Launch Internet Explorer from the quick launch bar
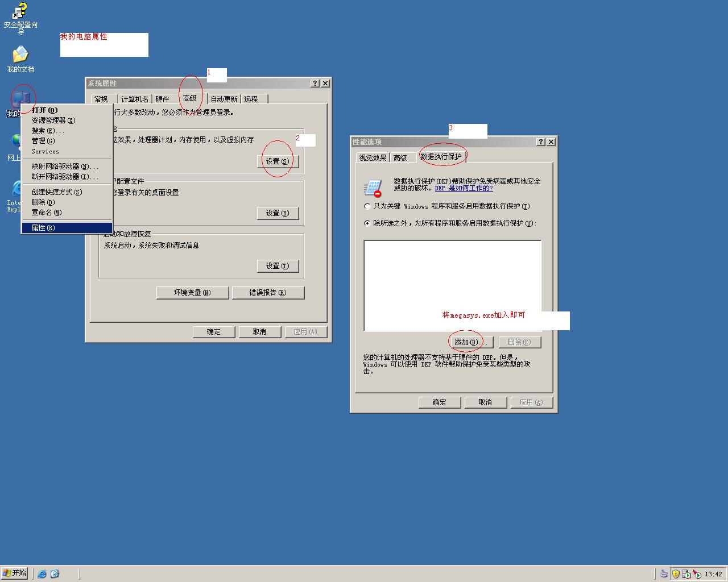Screen dimensions: 728x582 42,574
